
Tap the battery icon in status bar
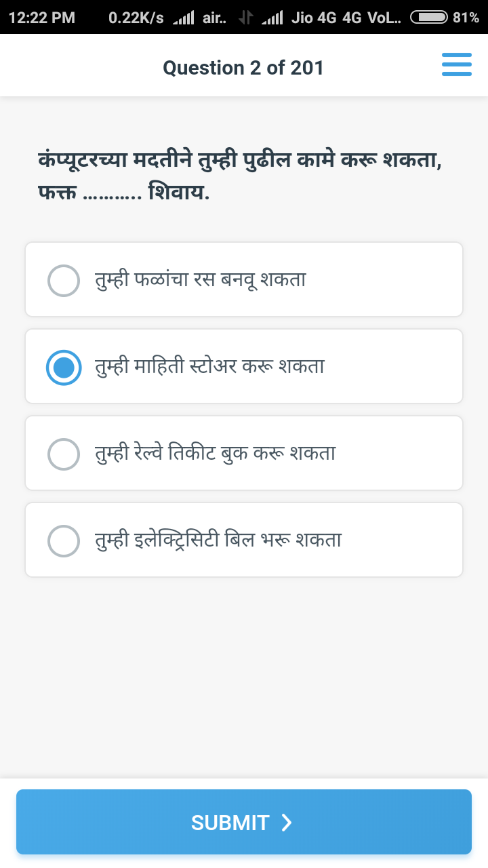(428, 18)
